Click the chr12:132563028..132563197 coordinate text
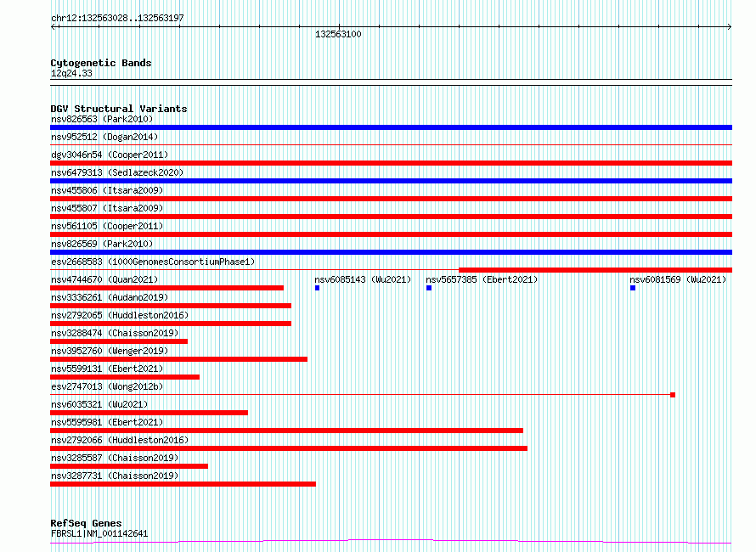 tap(117, 18)
